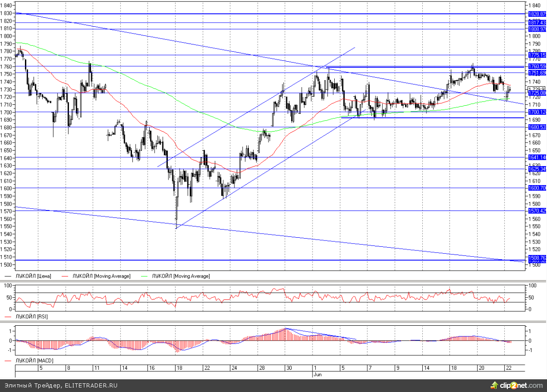Click the 1828.87 price level tag
This screenshot has height=392, width=547.
coord(537,14)
